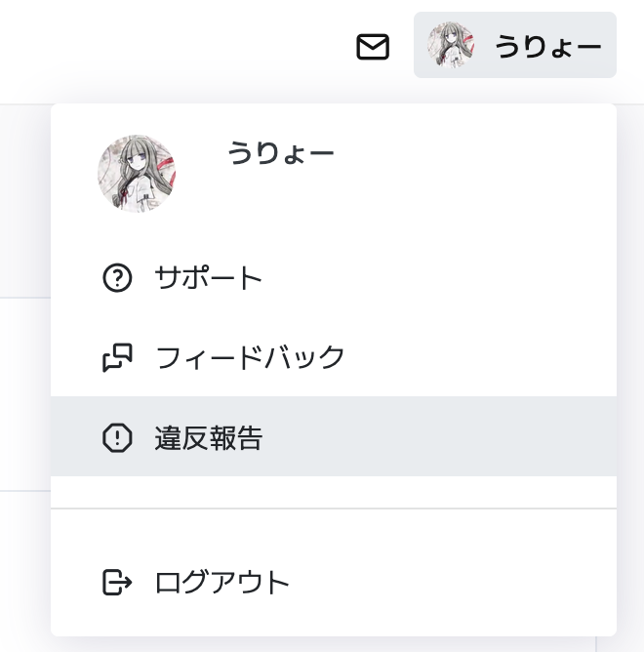
Task: Click the speech bubbles icon beside フィードバック
Action: click(117, 358)
